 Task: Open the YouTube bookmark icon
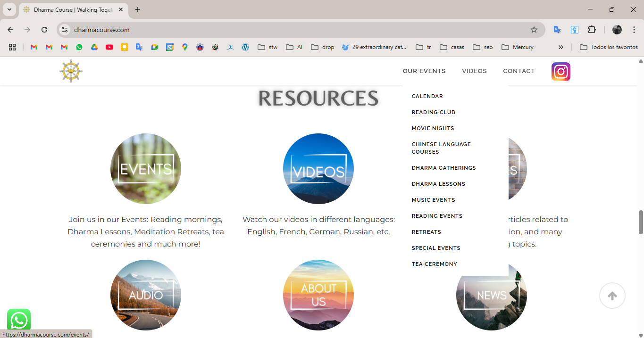coord(109,47)
